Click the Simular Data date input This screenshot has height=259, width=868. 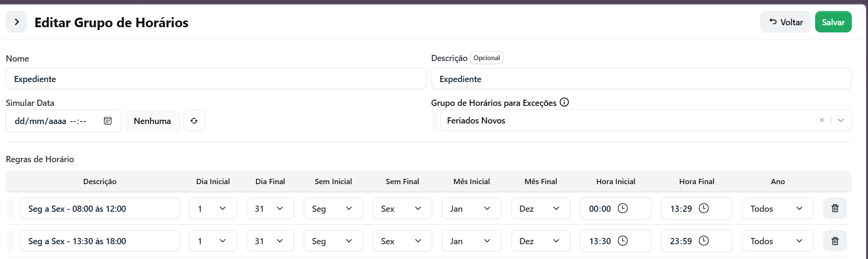click(x=63, y=121)
